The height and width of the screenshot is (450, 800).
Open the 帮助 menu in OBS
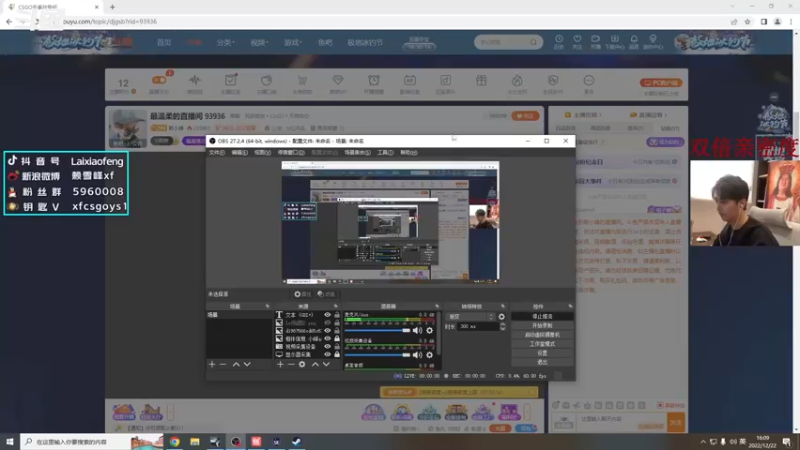(409, 153)
